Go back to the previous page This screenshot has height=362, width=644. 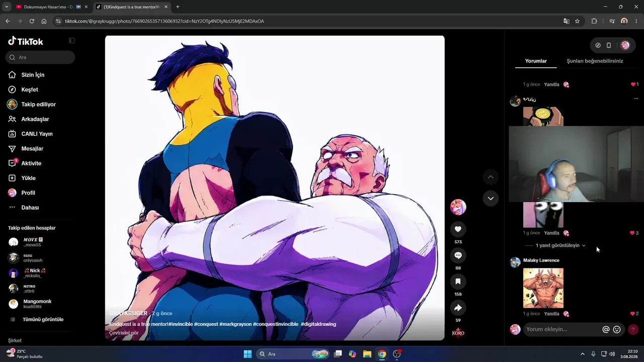pos(8,21)
